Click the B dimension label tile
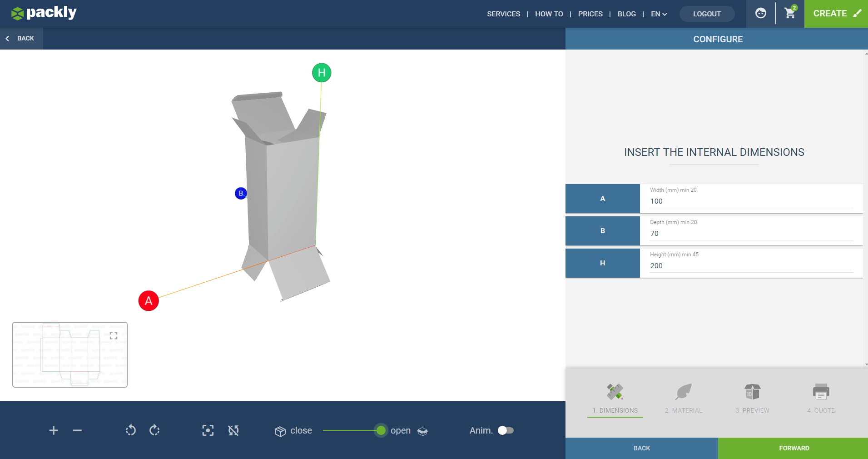This screenshot has width=868, height=459. [603, 231]
